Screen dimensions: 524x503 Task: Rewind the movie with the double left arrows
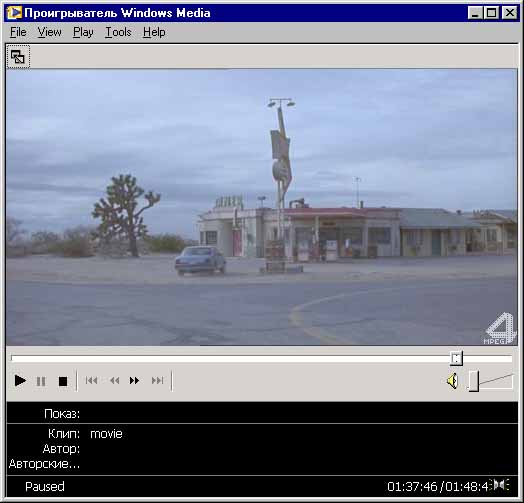114,381
